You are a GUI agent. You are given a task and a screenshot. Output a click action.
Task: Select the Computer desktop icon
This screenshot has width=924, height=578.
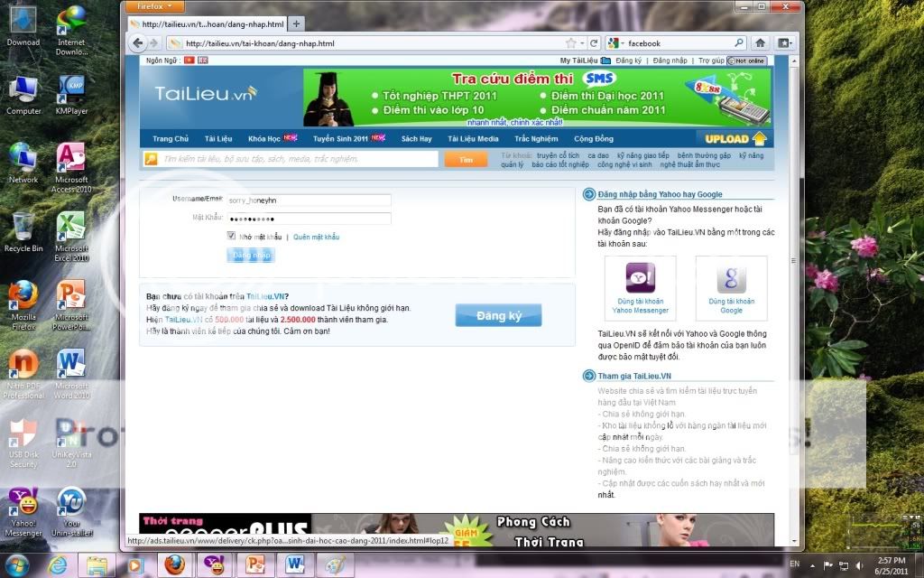(x=23, y=96)
